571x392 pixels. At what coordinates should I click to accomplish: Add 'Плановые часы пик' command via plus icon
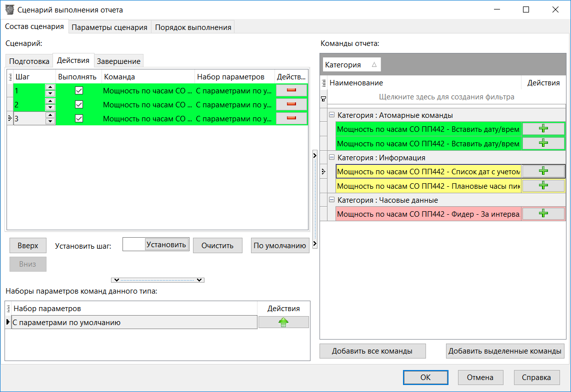point(543,185)
